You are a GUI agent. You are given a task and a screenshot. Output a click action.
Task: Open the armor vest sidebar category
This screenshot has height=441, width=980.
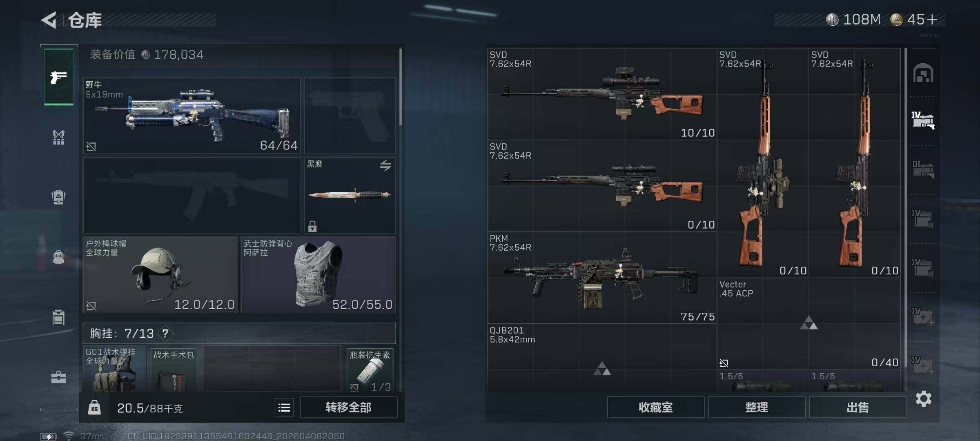click(59, 138)
